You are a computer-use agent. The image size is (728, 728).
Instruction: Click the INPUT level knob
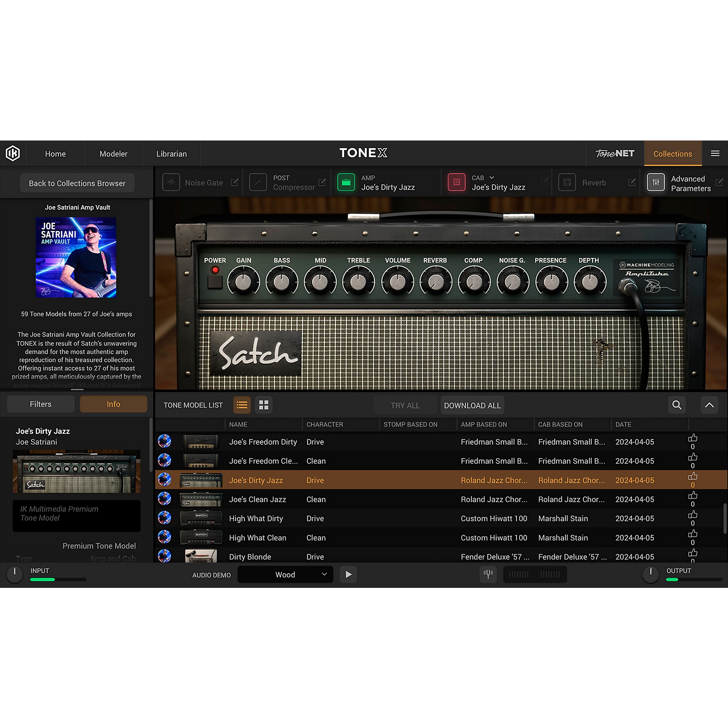point(15,575)
